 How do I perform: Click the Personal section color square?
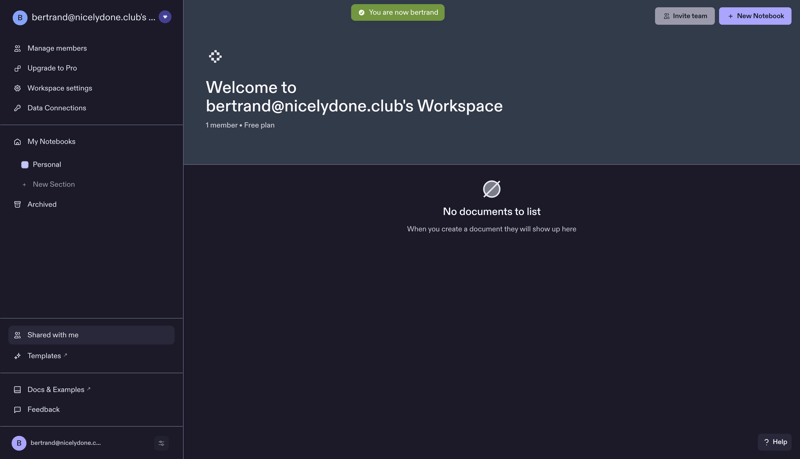click(24, 165)
